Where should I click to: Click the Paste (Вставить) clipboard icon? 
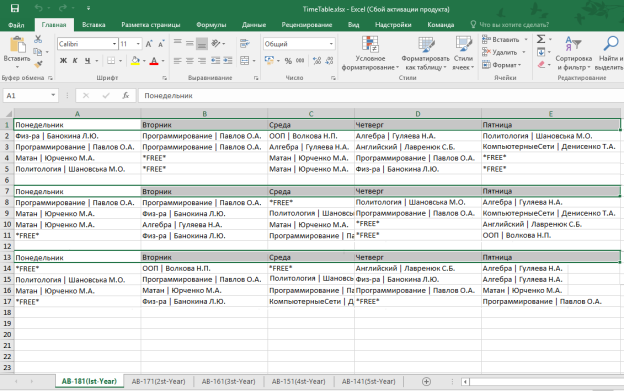17,45
